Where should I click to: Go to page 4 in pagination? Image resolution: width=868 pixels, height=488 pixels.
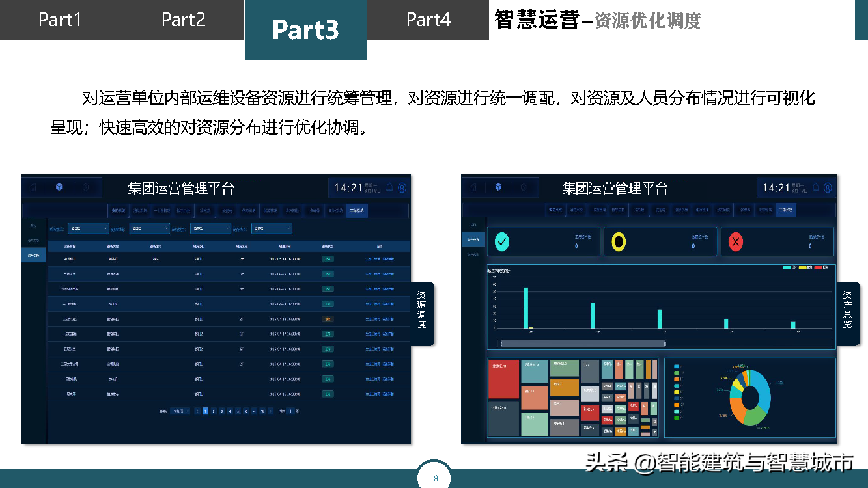[230, 411]
